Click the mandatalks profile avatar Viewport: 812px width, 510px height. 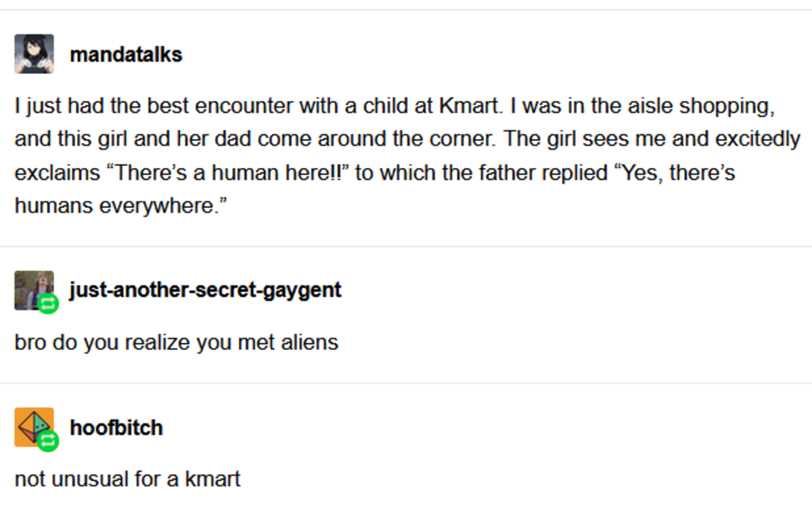pyautogui.click(x=34, y=54)
